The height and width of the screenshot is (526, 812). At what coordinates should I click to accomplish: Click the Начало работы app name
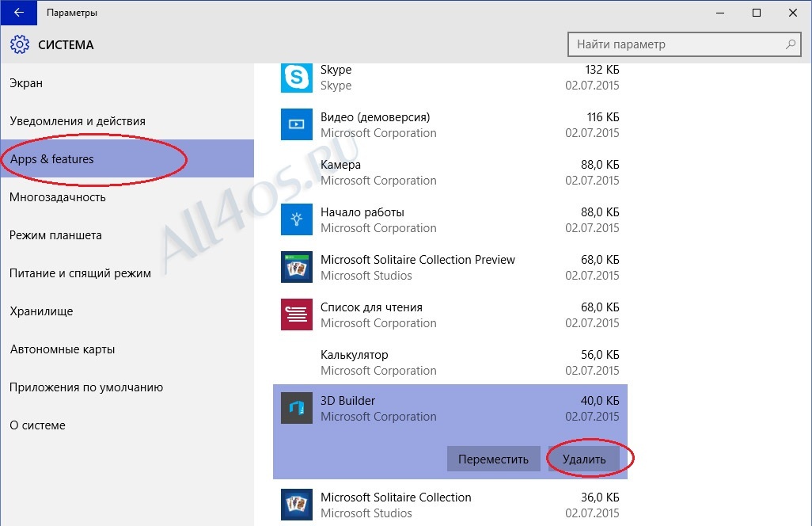362,212
